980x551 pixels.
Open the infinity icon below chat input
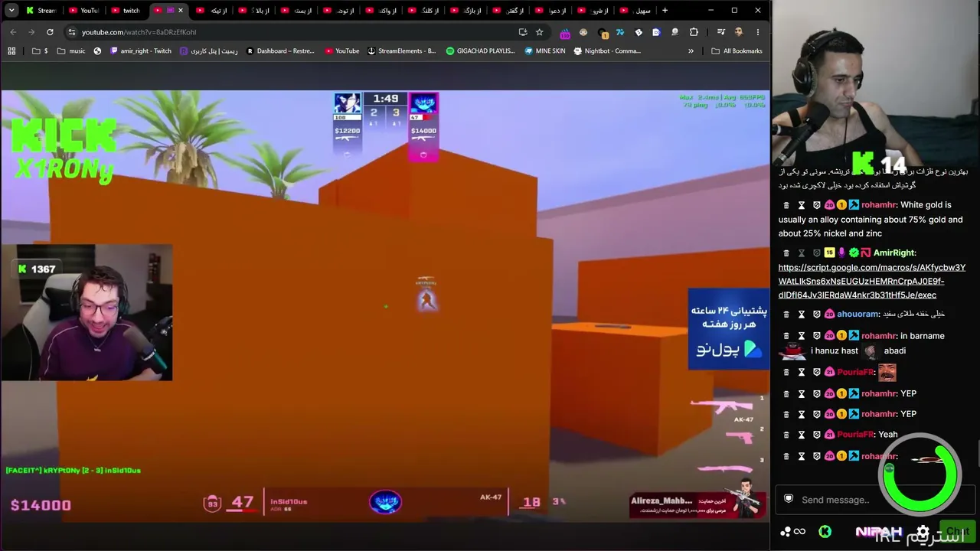tap(799, 532)
